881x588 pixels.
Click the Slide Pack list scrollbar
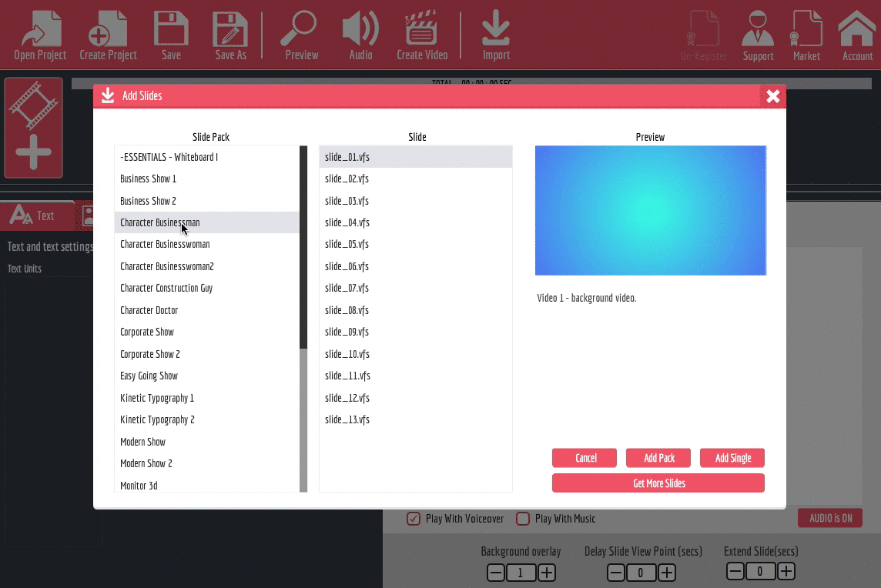click(x=303, y=319)
